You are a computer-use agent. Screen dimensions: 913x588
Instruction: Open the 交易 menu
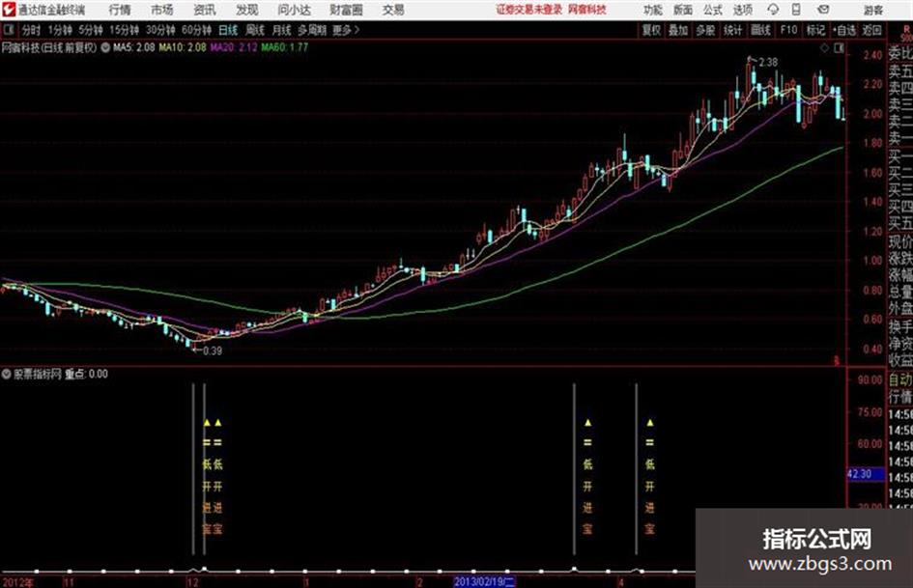click(393, 10)
